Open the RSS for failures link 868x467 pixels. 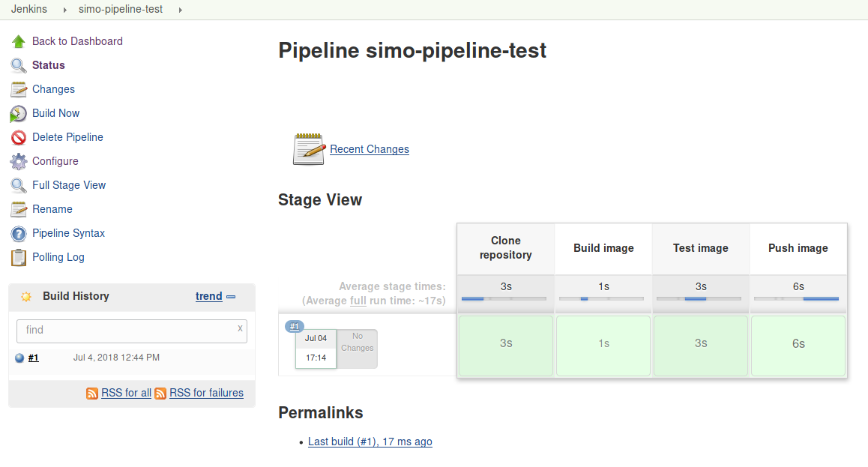[x=206, y=393]
